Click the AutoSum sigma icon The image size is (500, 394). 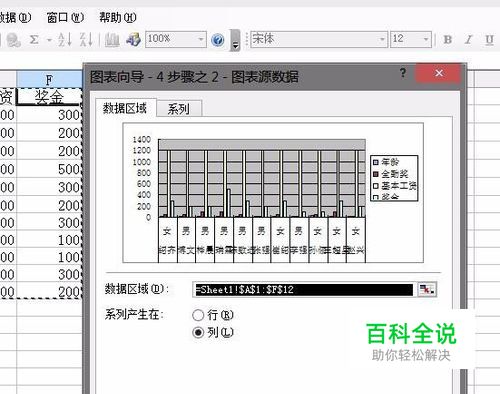pos(34,40)
